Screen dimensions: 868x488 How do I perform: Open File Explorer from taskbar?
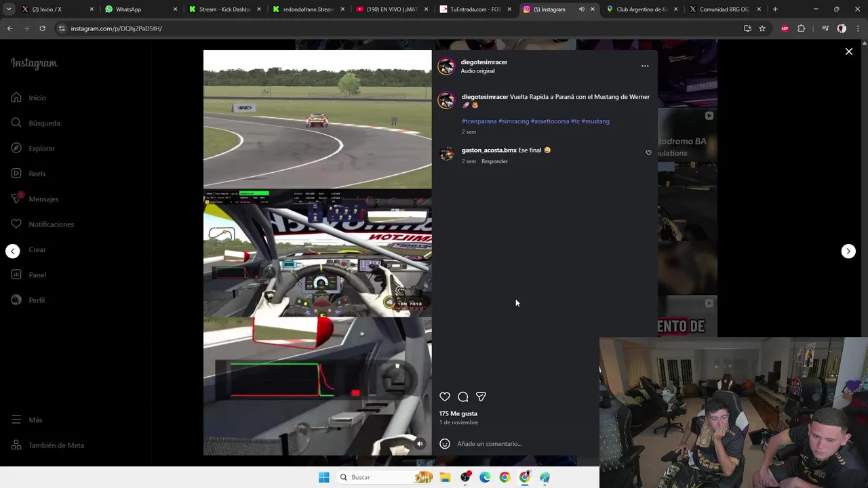click(445, 477)
